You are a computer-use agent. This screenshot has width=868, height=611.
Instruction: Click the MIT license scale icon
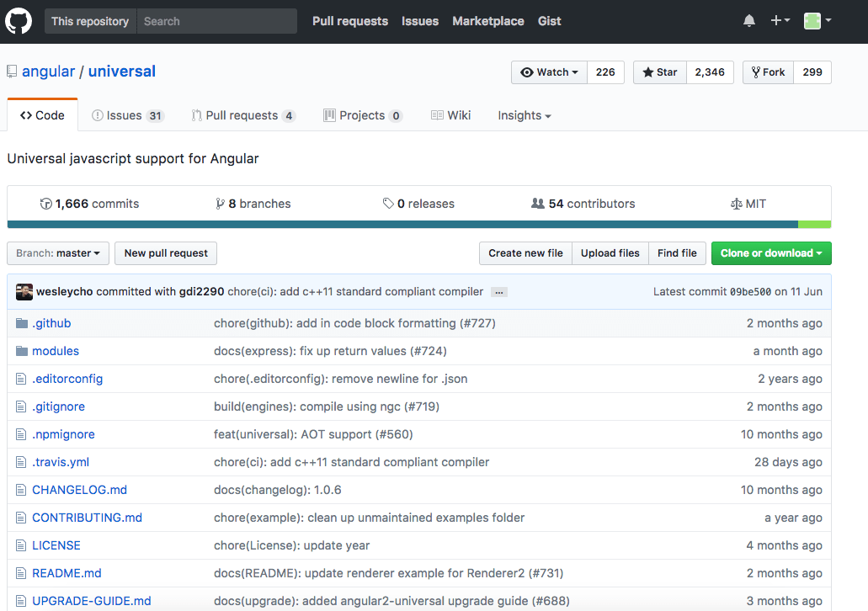pyautogui.click(x=736, y=204)
